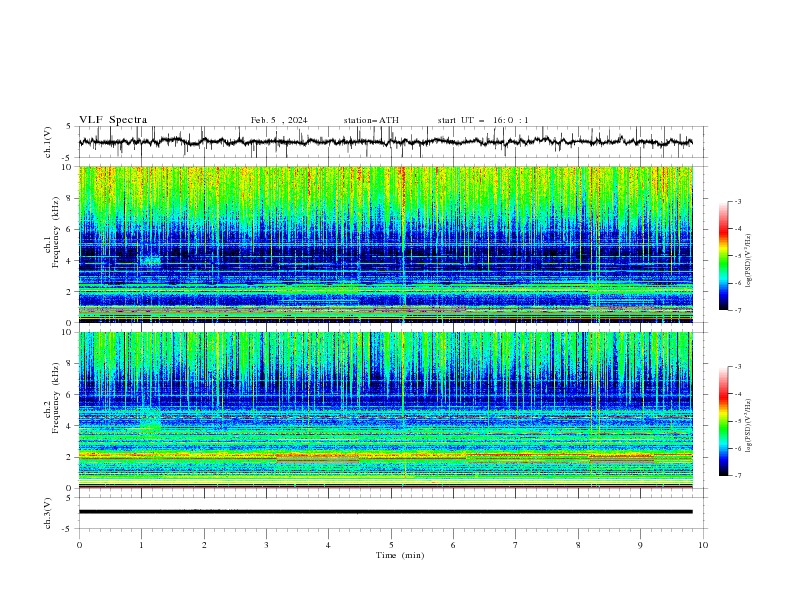Click ch.2 gray band near 2 kHz, minute 9
Screen dimensions: 792x612
point(622,461)
